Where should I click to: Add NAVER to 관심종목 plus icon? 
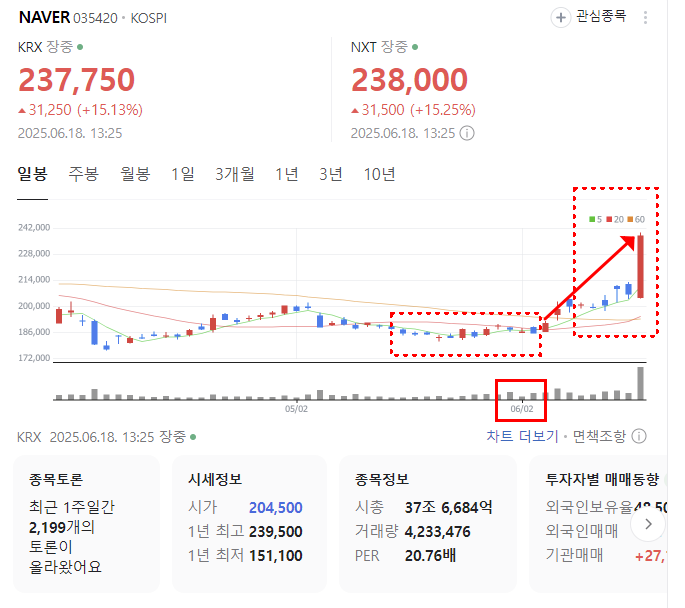pyautogui.click(x=560, y=18)
